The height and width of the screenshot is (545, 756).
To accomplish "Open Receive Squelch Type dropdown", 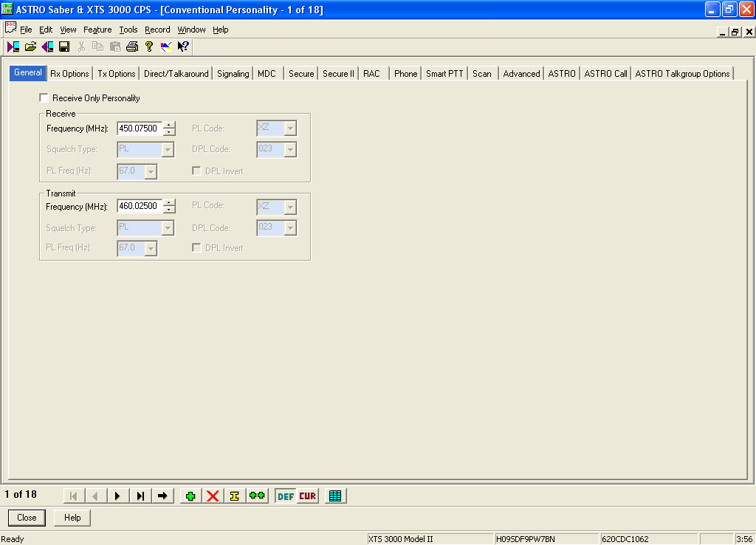I will (168, 149).
